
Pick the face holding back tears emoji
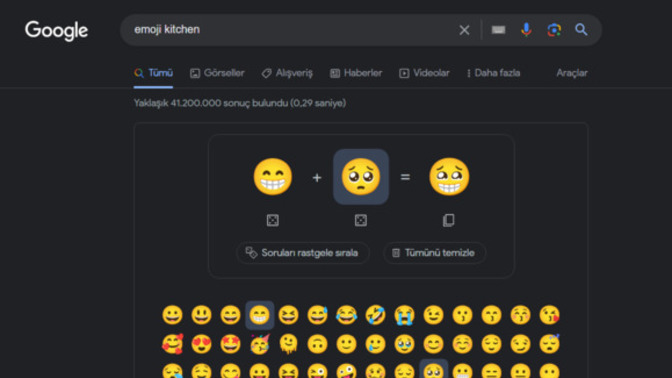click(x=404, y=344)
